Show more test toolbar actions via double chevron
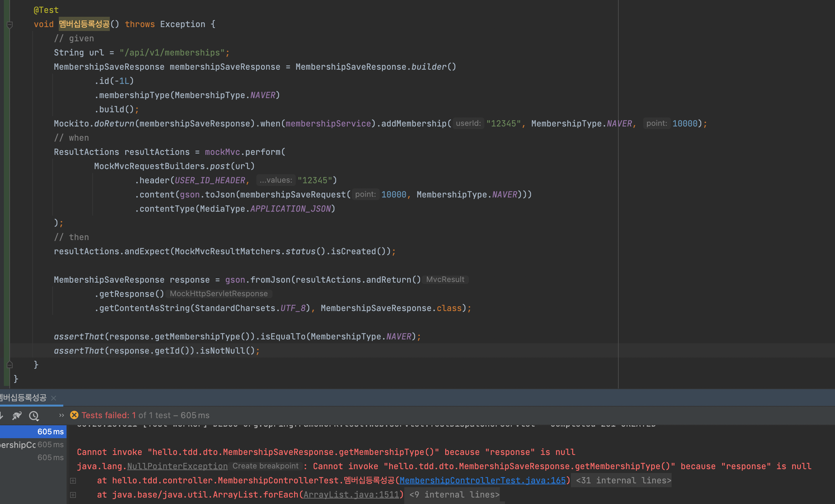835x504 pixels. (61, 415)
